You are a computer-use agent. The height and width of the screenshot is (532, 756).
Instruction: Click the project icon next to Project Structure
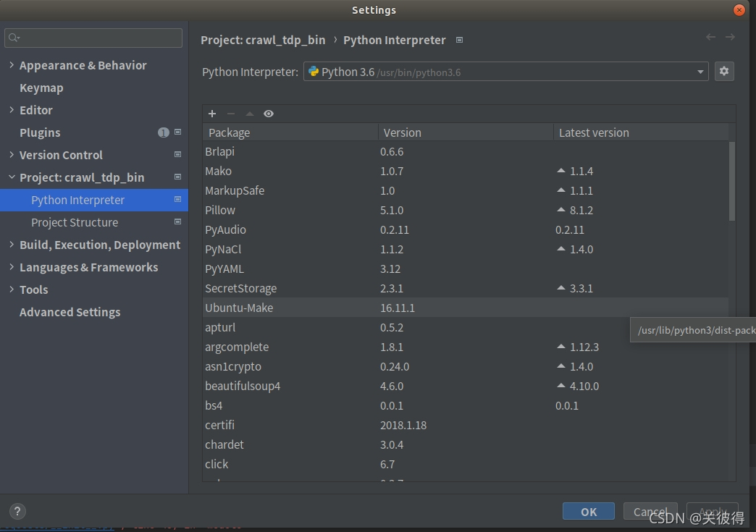click(x=178, y=221)
